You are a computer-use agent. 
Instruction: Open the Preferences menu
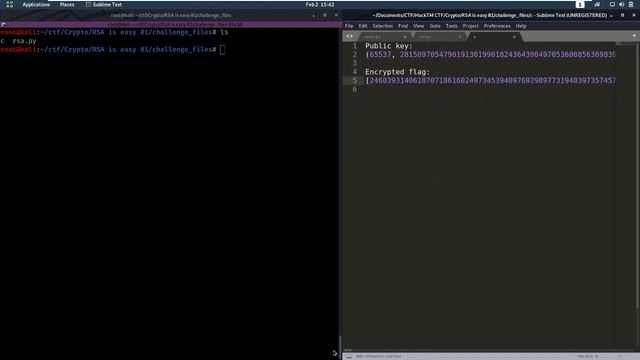[x=497, y=26]
